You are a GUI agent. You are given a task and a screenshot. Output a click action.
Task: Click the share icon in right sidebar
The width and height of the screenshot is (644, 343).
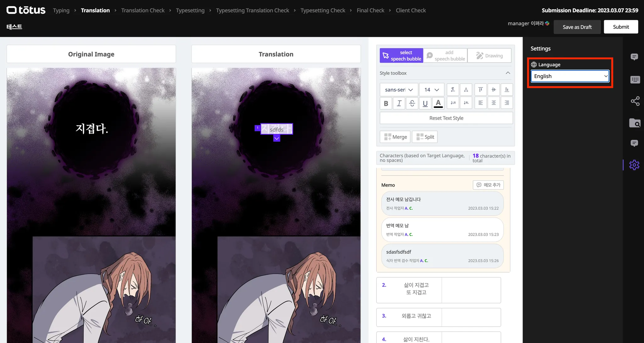[635, 101]
